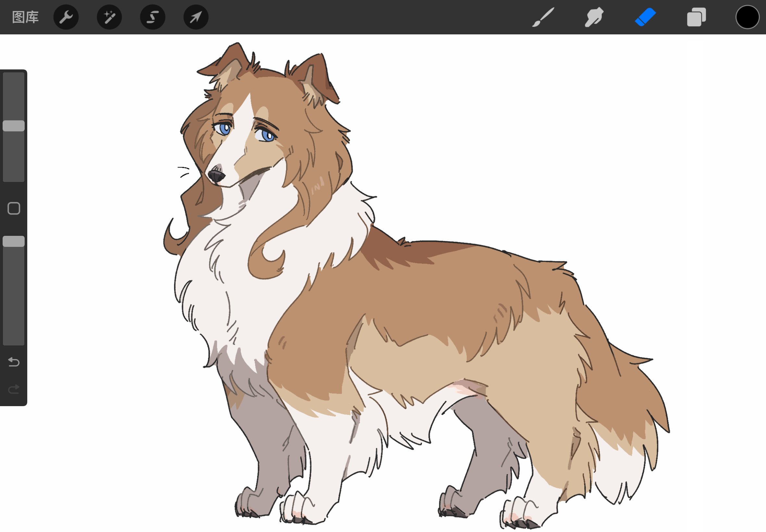Select the blue Eraser tool
This screenshot has width=766, height=532.
coord(645,17)
